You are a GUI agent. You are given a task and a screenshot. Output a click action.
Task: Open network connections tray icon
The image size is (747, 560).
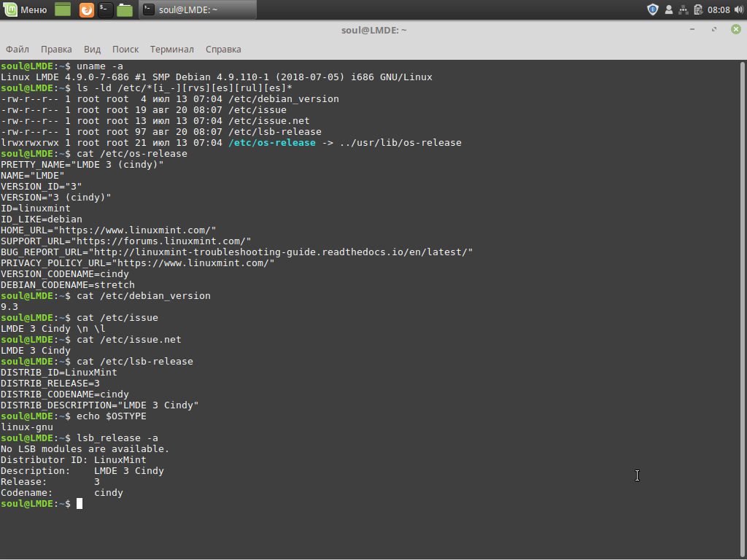(683, 9)
